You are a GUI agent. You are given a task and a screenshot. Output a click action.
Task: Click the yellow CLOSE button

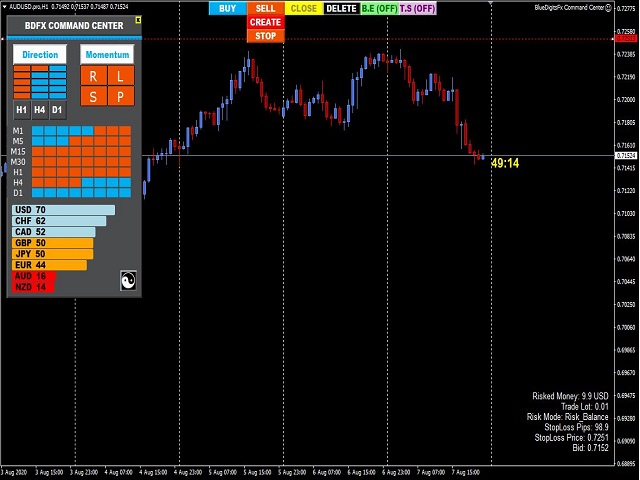304,8
